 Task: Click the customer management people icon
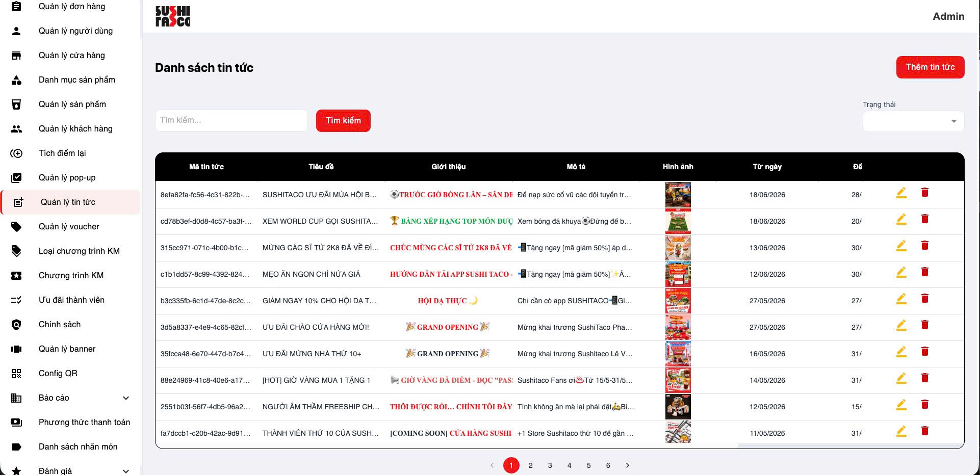(x=16, y=128)
